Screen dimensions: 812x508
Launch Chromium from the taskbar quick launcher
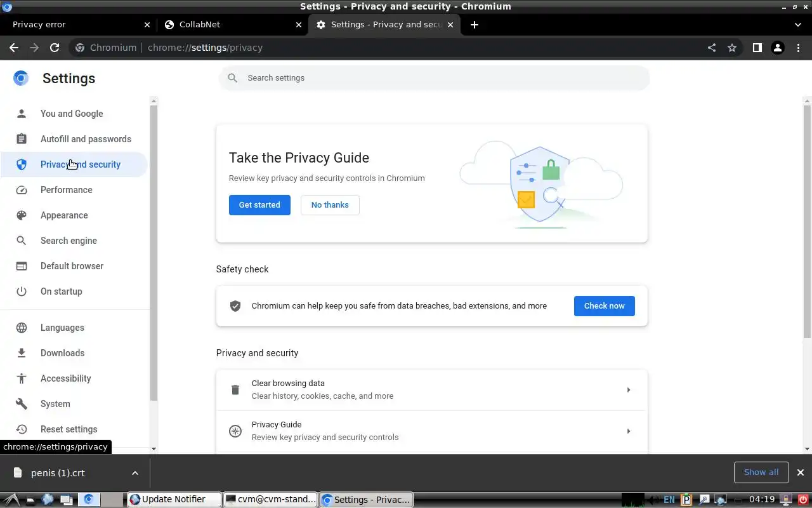pos(89,500)
